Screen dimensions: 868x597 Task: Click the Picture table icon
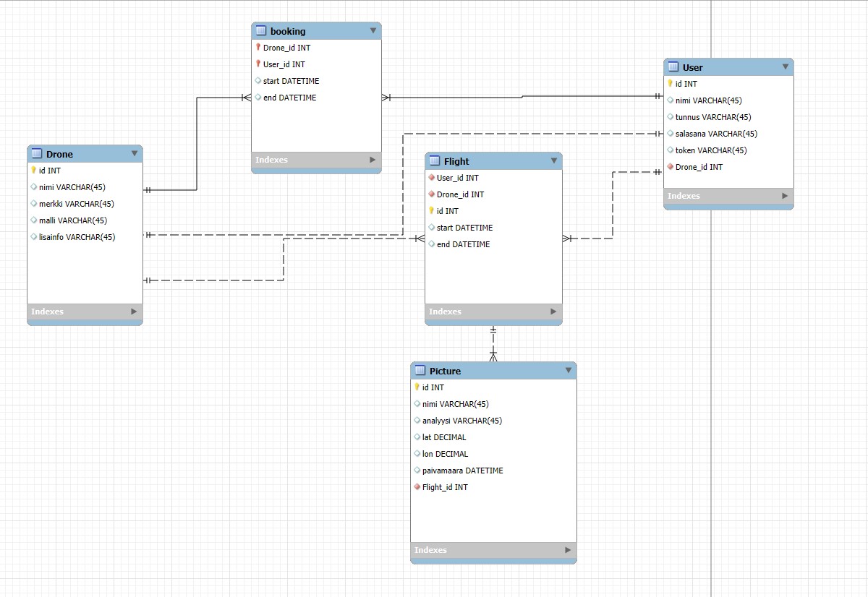coord(420,371)
